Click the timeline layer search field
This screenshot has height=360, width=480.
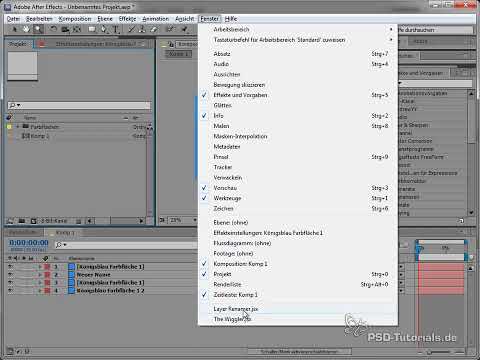(126, 245)
